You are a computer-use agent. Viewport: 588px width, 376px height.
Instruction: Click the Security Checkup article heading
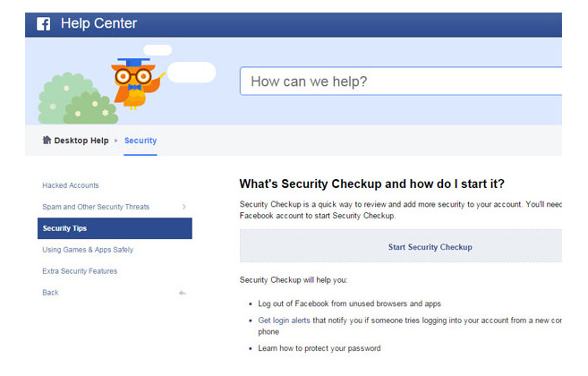pyautogui.click(x=371, y=184)
